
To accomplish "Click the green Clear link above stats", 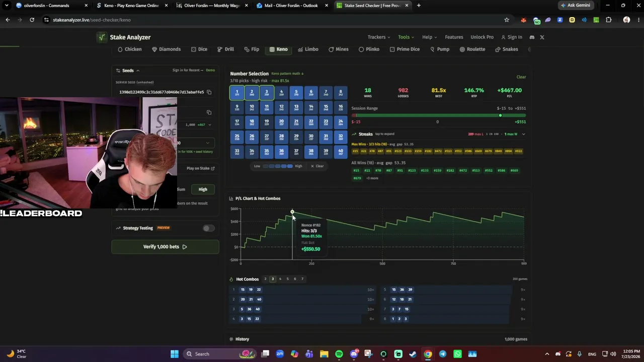I will (x=521, y=77).
